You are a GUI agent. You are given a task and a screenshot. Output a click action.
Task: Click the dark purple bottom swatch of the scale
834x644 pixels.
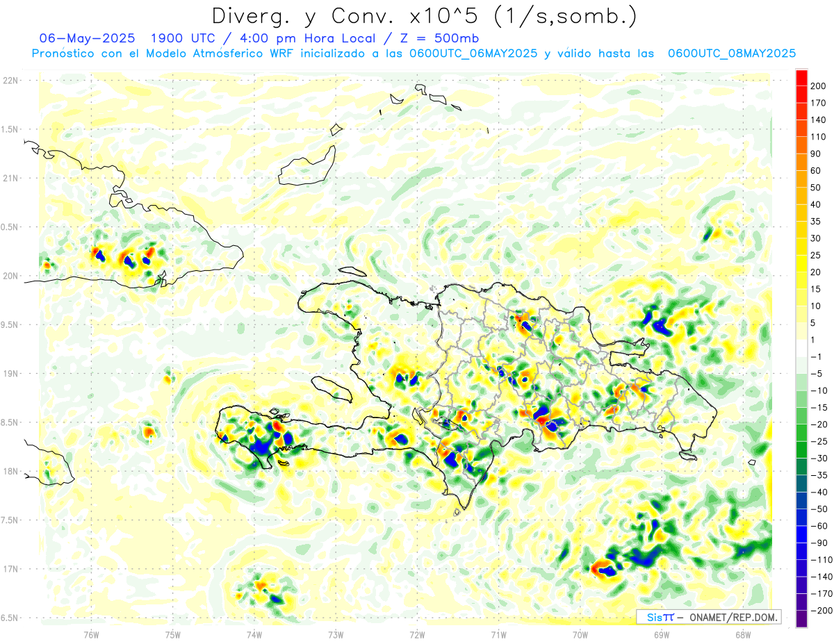[801, 619]
